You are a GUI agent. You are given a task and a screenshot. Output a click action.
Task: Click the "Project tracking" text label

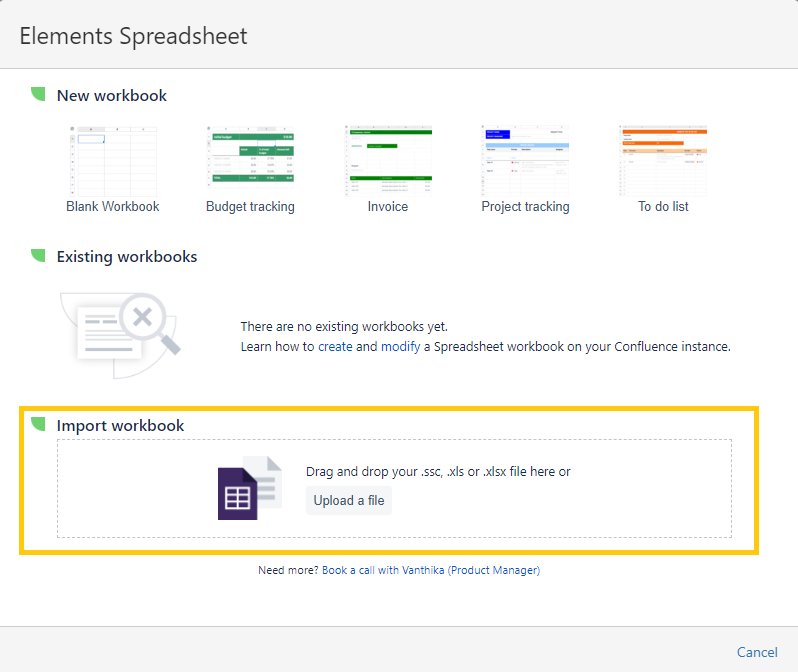525,207
